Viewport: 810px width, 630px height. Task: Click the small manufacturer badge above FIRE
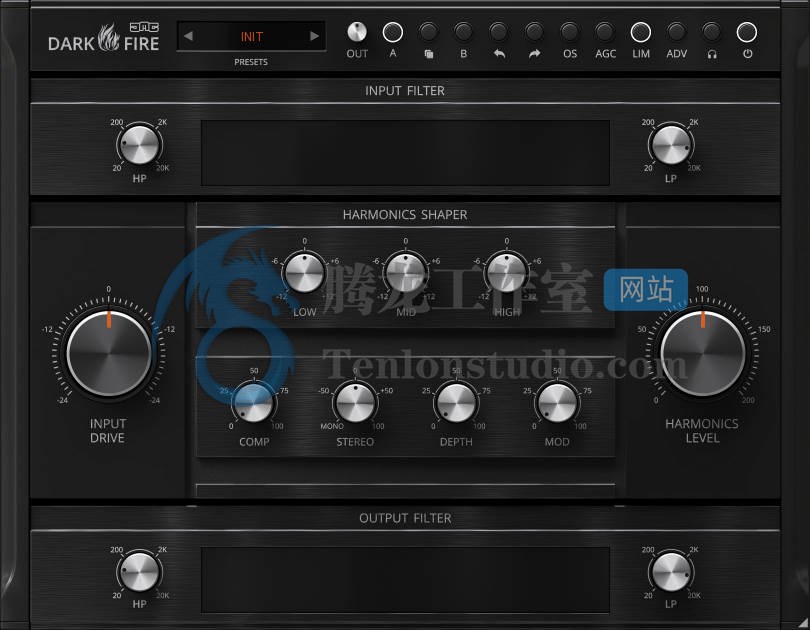coord(144,27)
